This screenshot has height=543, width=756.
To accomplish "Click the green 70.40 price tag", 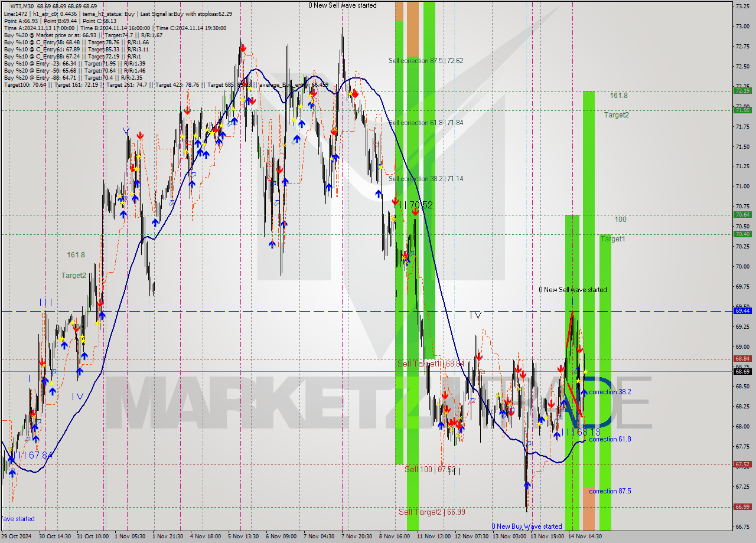I will tap(742, 234).
